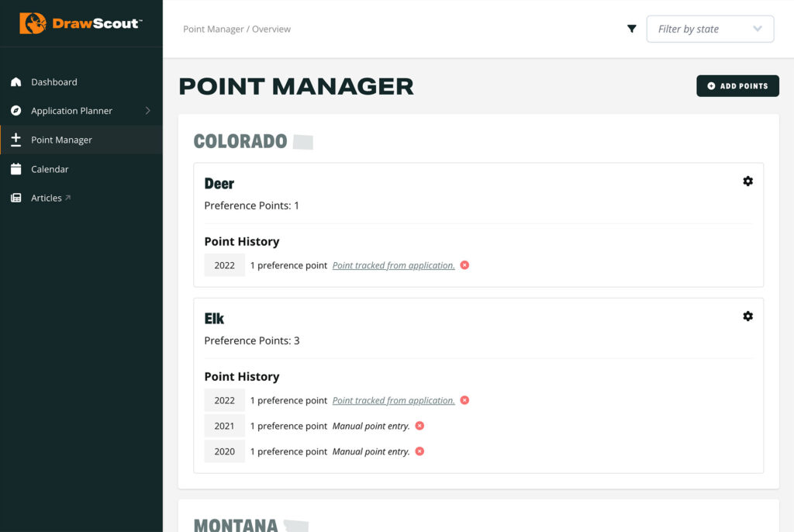The image size is (794, 532).
Task: Remove the 2021 Elk manual point entry
Action: pyautogui.click(x=419, y=426)
